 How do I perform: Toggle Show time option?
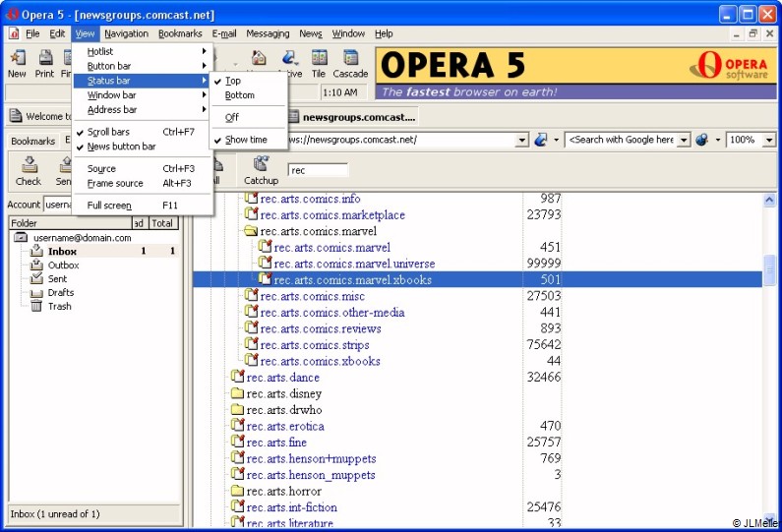pos(248,140)
